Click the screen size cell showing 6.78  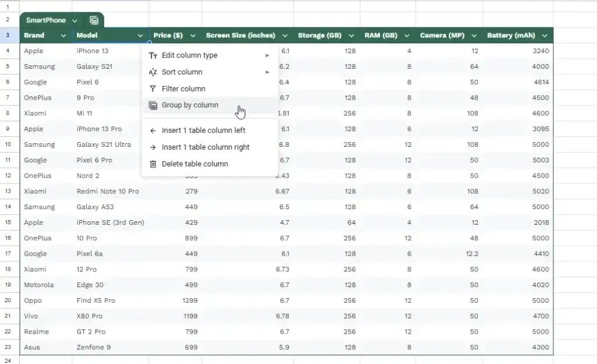coord(247,316)
